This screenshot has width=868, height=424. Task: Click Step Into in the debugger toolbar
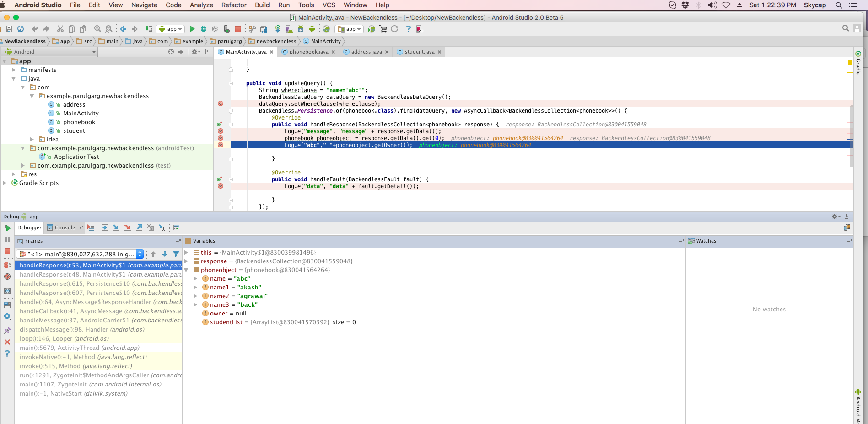point(116,228)
